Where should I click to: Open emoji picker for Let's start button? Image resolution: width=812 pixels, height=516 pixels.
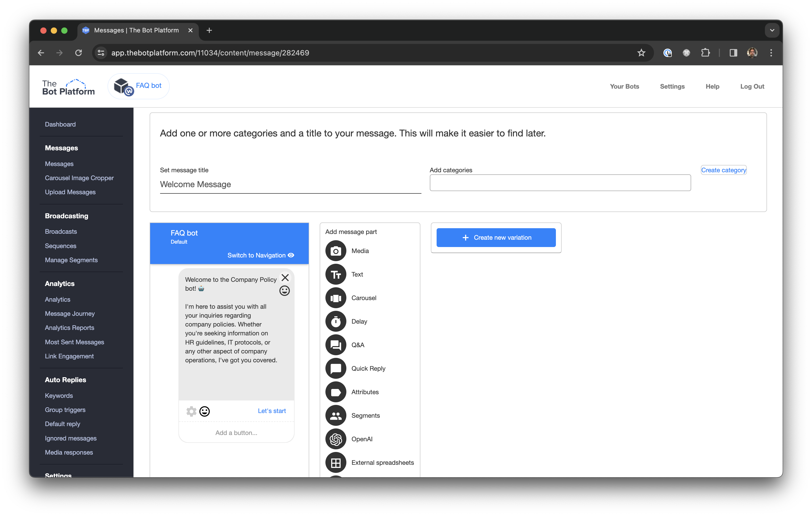pyautogui.click(x=204, y=411)
